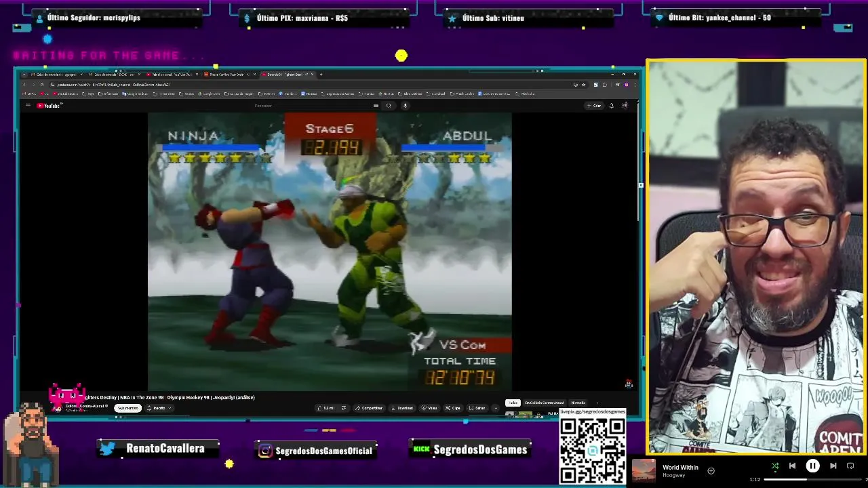Click the Último Sub label
Screen dimensions: 868x488
(493, 18)
